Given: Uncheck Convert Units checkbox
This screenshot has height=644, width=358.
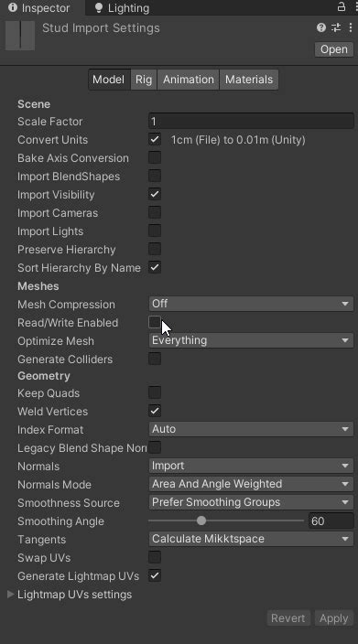Looking at the screenshot, I should [155, 139].
